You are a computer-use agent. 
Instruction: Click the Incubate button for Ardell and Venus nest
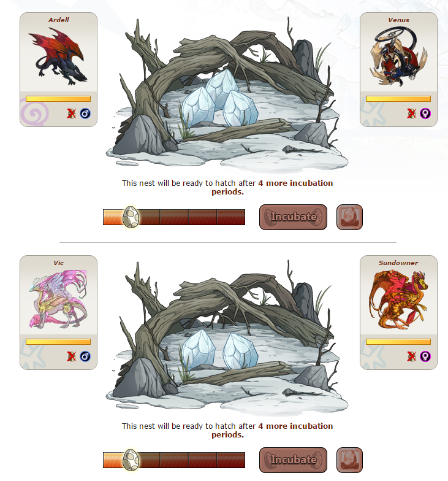293,217
